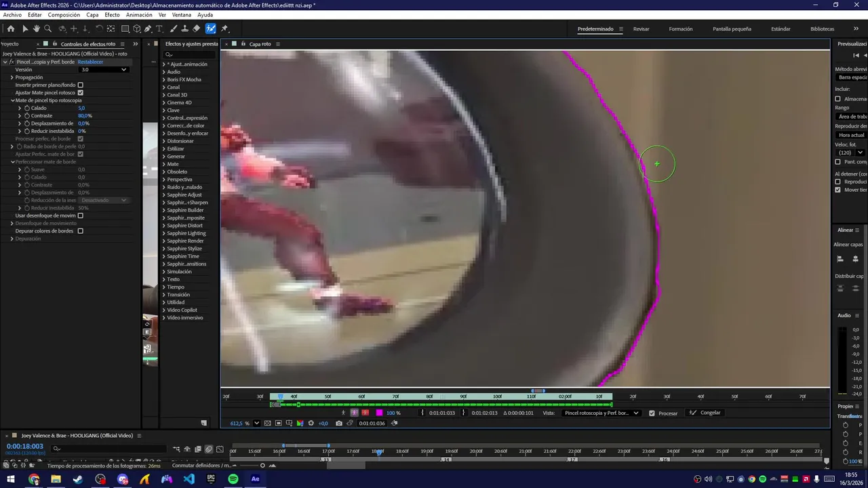Open Visual Studio Code from taskbar

pos(189,479)
